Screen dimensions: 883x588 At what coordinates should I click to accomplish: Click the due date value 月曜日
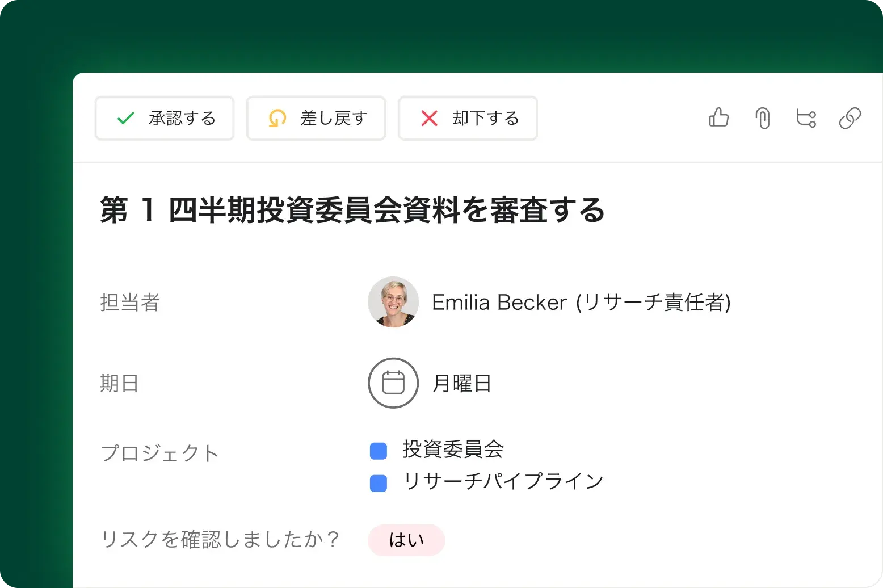[x=461, y=383]
